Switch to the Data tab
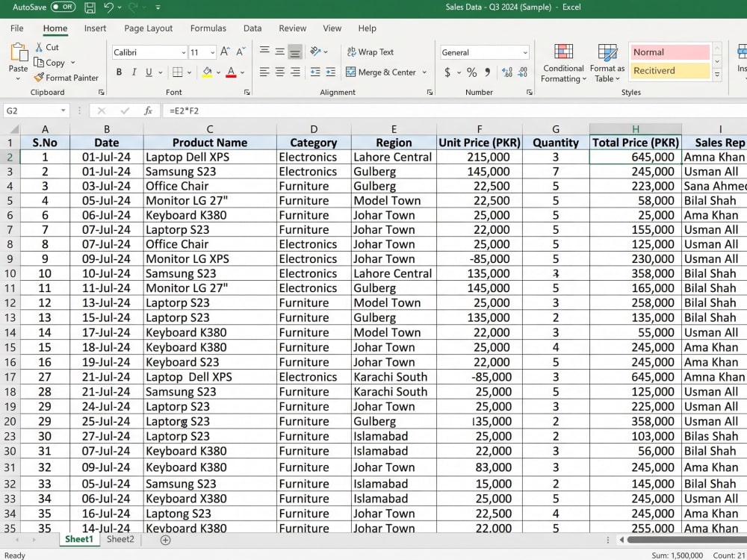 [x=252, y=28]
